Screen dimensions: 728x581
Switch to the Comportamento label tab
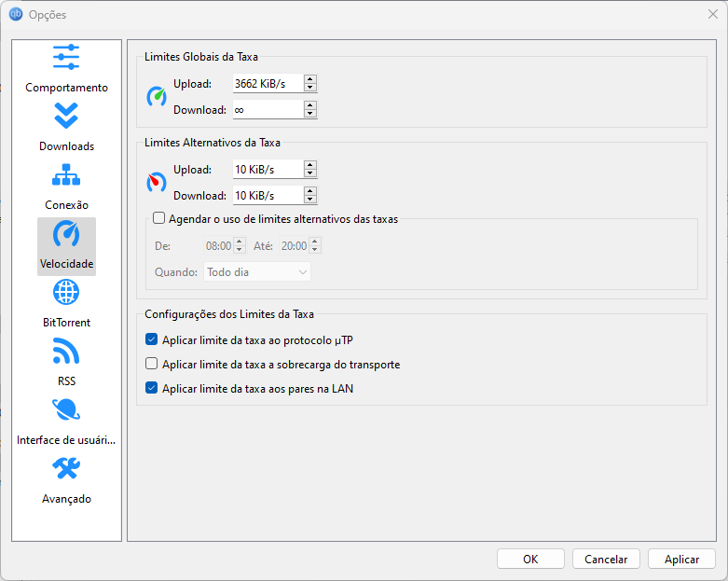(x=66, y=88)
